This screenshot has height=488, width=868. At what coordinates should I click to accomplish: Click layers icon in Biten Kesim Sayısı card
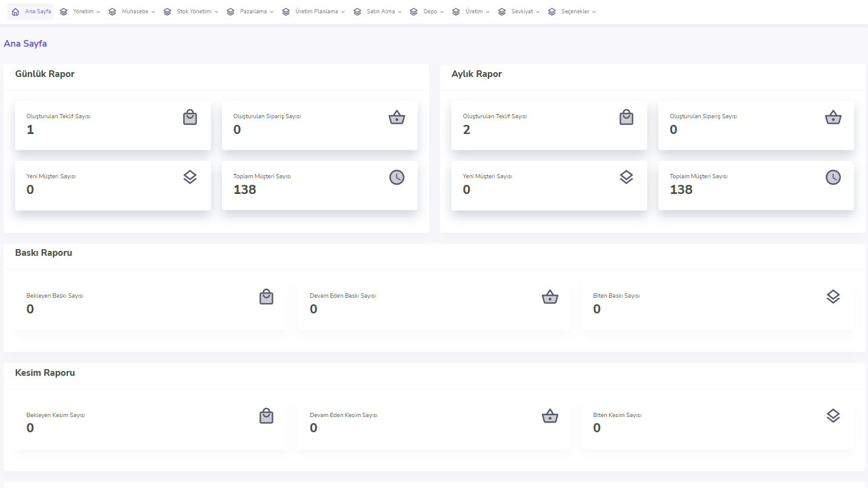833,416
